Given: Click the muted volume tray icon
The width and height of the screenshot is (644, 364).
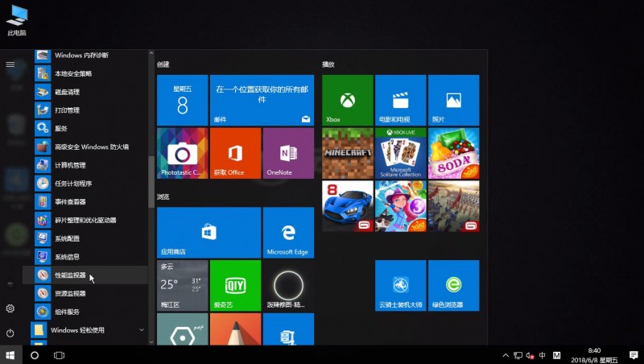Looking at the screenshot, I should 530,355.
